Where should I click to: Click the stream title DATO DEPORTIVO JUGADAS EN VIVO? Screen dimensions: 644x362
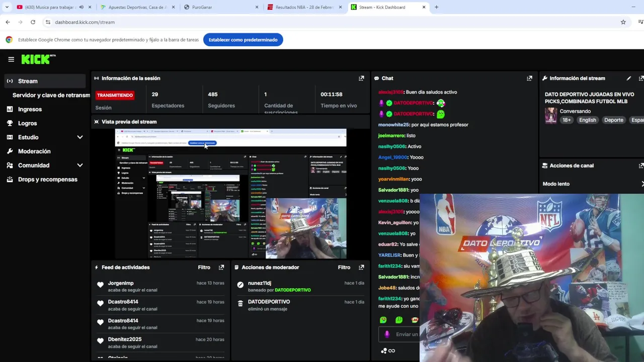coord(589,98)
